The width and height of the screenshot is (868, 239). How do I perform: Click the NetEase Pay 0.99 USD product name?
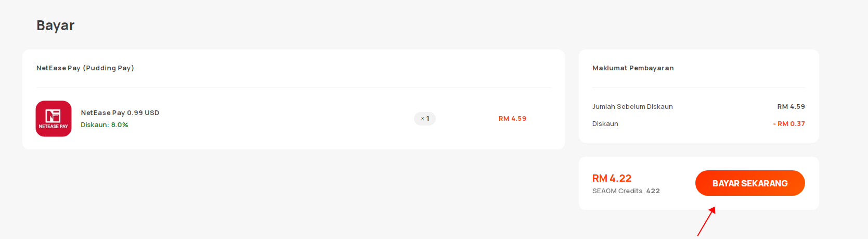pos(120,112)
